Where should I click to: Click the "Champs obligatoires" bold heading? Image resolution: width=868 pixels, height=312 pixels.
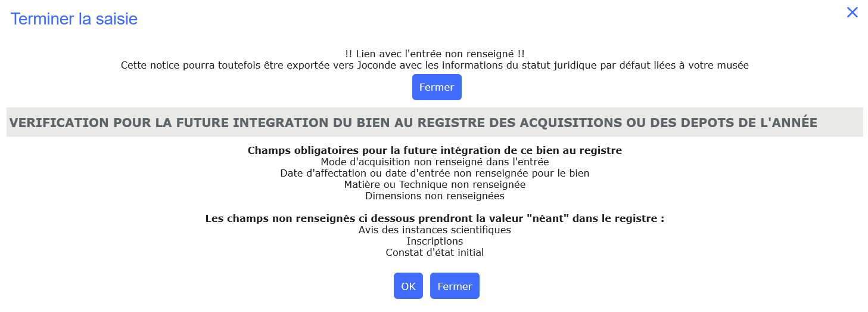tap(434, 150)
